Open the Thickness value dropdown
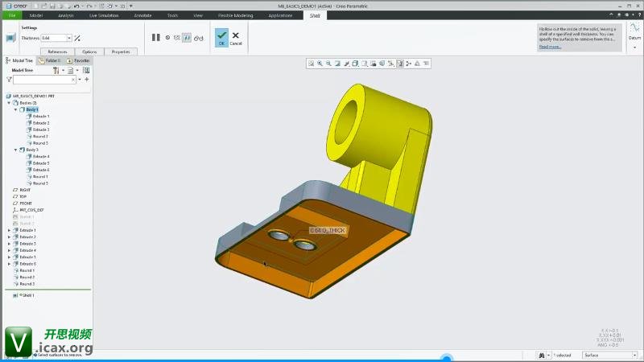Viewport: 644px width, 362px height. [69, 38]
